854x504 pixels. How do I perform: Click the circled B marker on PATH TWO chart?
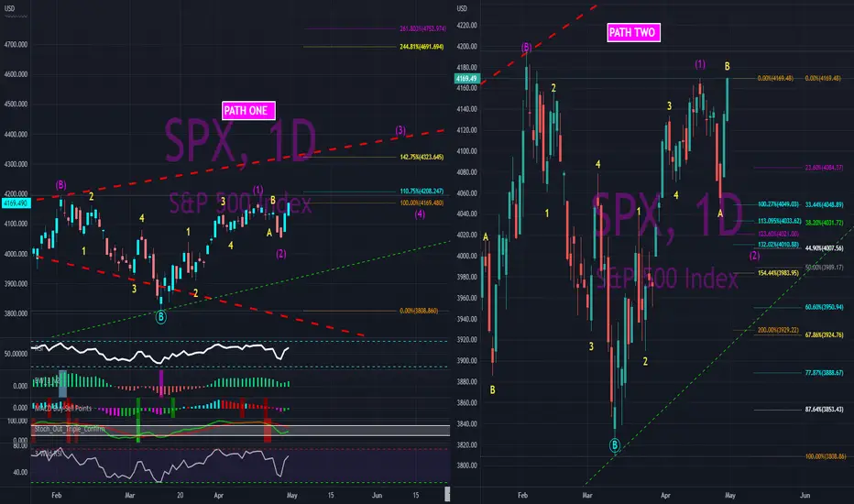pyautogui.click(x=614, y=445)
